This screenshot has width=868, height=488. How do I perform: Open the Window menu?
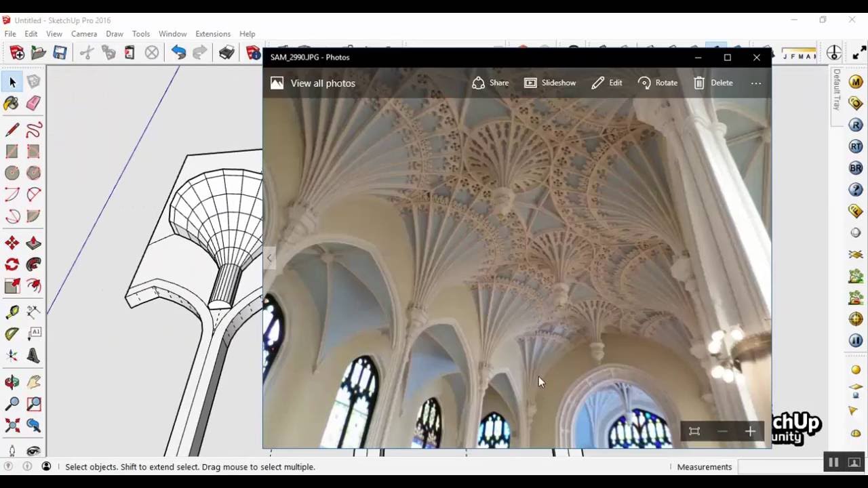173,34
